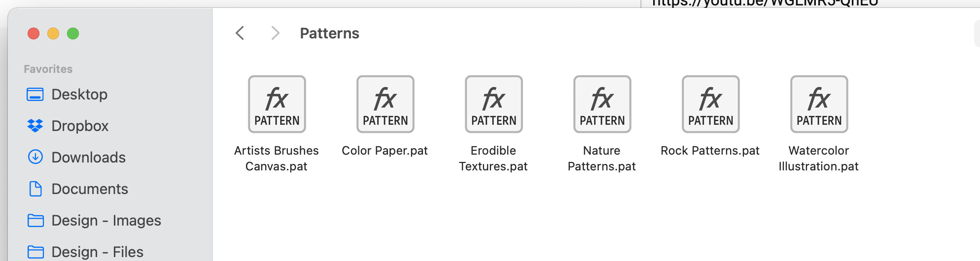Click the Dropbox logo icon
Viewport: 980px width, 261px height.
pos(35,126)
